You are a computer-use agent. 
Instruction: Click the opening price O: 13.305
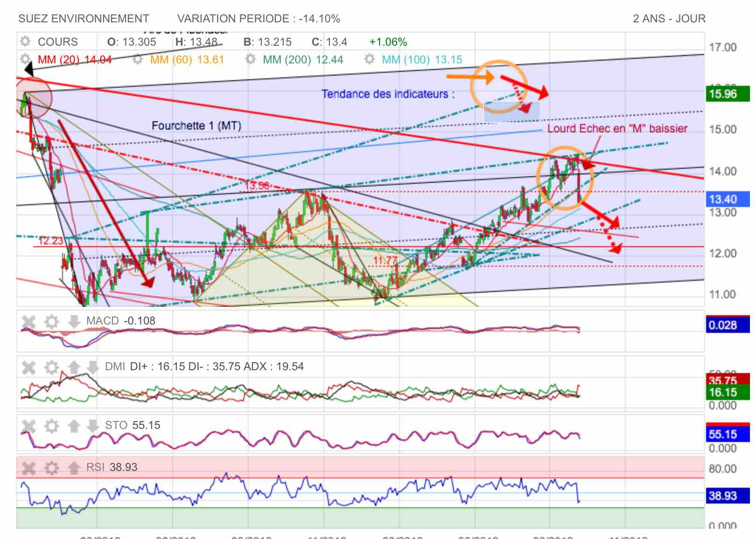(132, 42)
